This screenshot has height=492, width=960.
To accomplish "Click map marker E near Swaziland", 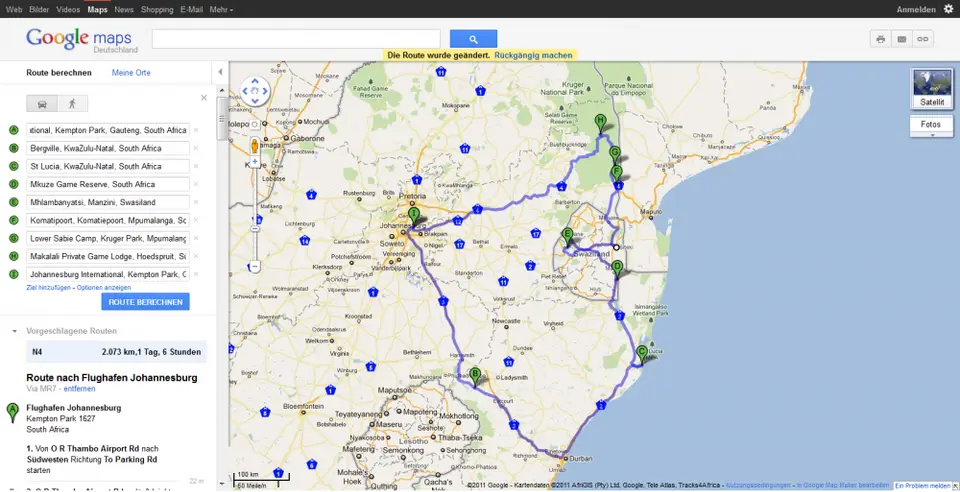I will 568,236.
